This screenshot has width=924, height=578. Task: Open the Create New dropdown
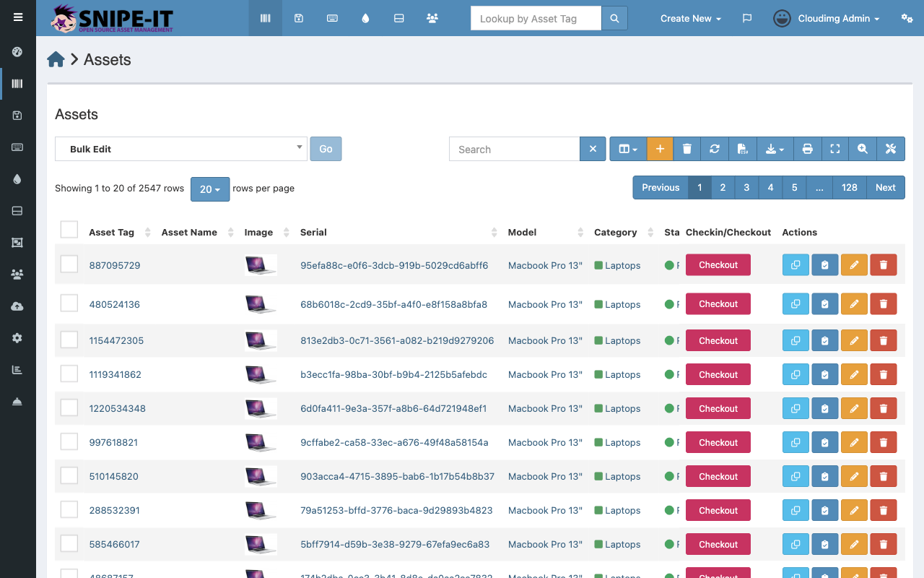click(691, 18)
